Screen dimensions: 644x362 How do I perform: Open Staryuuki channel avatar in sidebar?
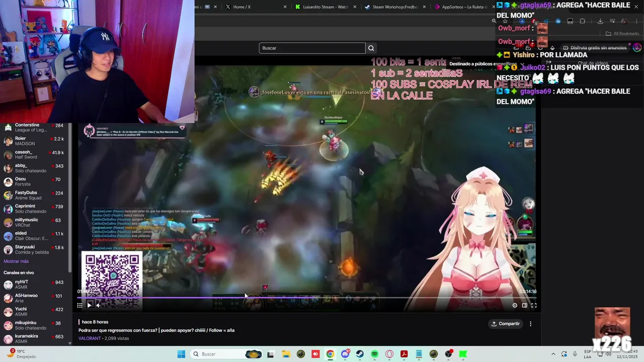click(x=8, y=249)
